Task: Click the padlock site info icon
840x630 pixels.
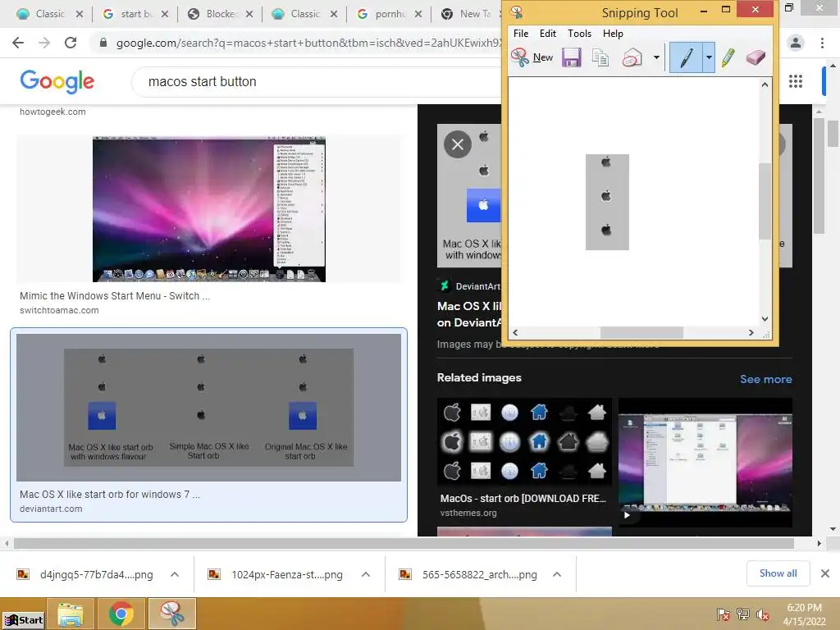Action: pos(103,43)
